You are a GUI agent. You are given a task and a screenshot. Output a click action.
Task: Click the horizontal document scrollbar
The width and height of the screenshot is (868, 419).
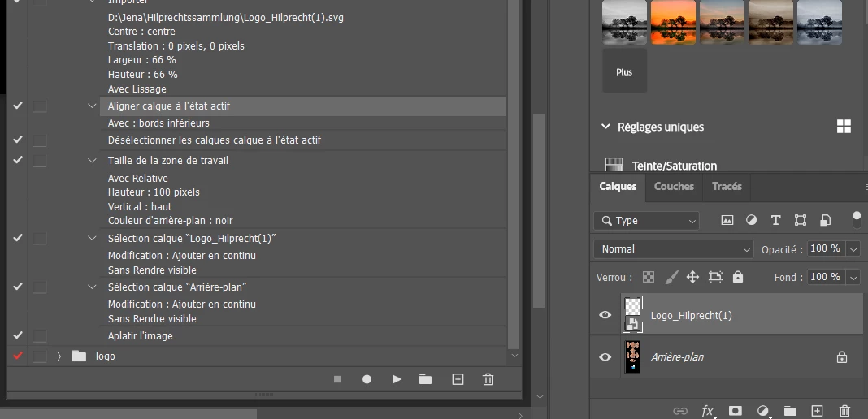click(x=128, y=413)
